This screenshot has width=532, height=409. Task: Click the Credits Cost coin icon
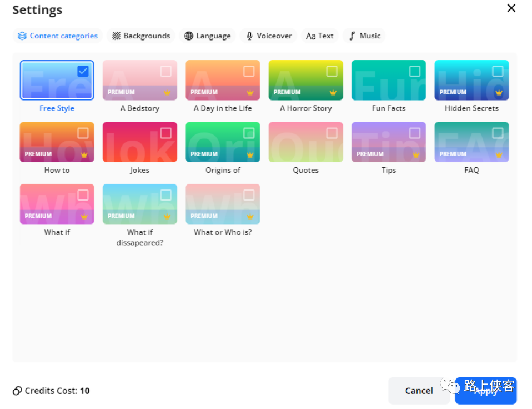pyautogui.click(x=17, y=391)
